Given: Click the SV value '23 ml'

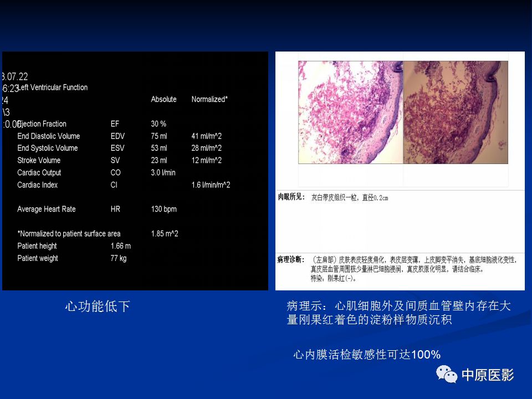Looking at the screenshot, I should tap(159, 161).
